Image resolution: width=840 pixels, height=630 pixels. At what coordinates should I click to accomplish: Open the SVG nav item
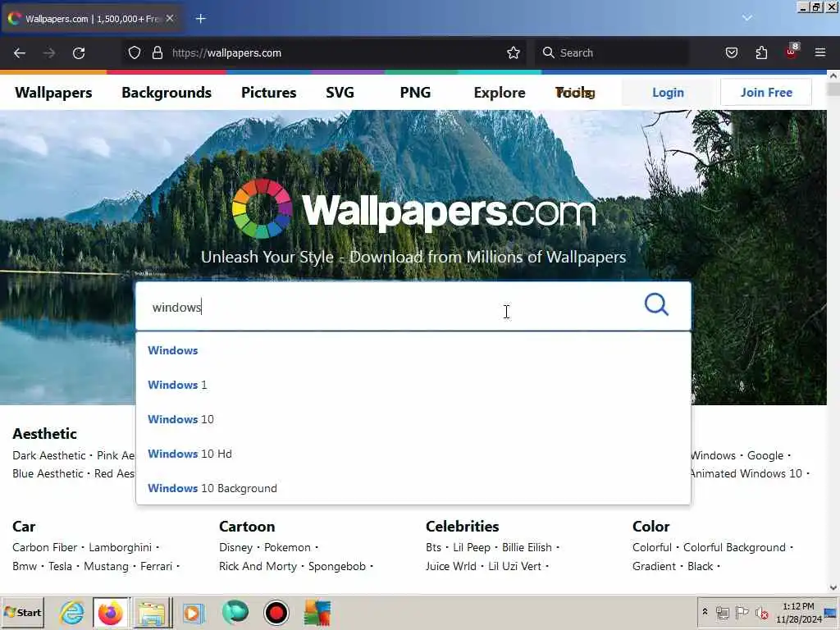pyautogui.click(x=340, y=92)
